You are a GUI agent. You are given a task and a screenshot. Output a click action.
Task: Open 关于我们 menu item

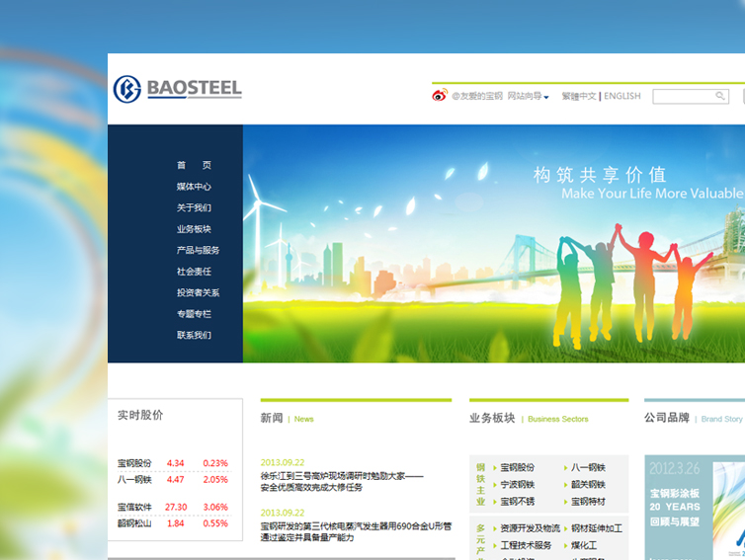coord(194,207)
